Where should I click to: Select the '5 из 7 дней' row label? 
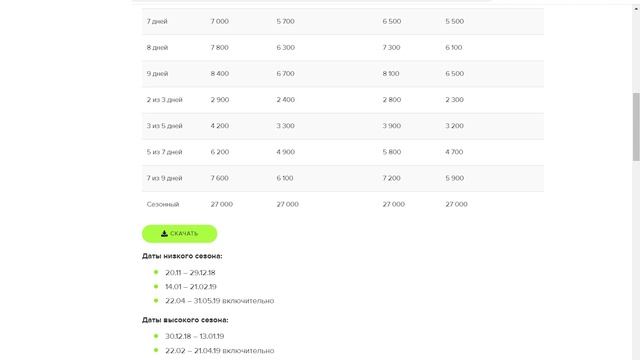pos(164,152)
